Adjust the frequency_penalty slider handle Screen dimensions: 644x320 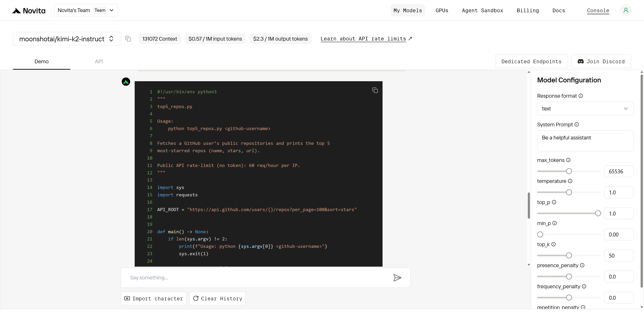click(x=569, y=298)
